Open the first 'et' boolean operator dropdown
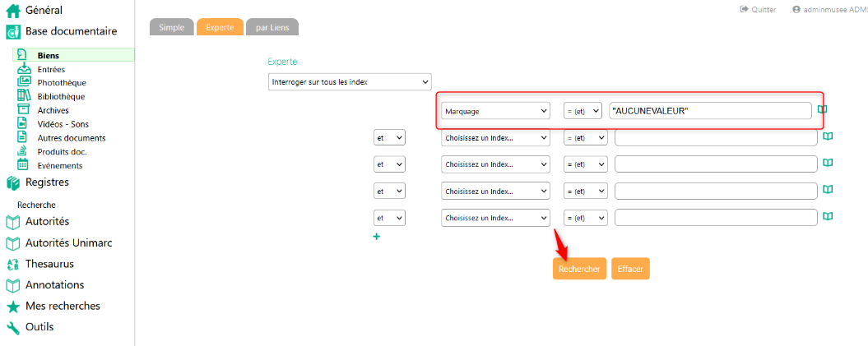The width and height of the screenshot is (868, 346). point(389,138)
